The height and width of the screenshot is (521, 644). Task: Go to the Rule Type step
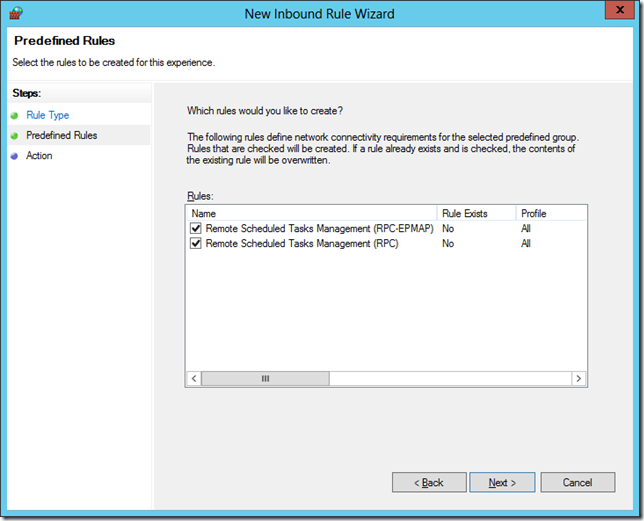click(47, 116)
